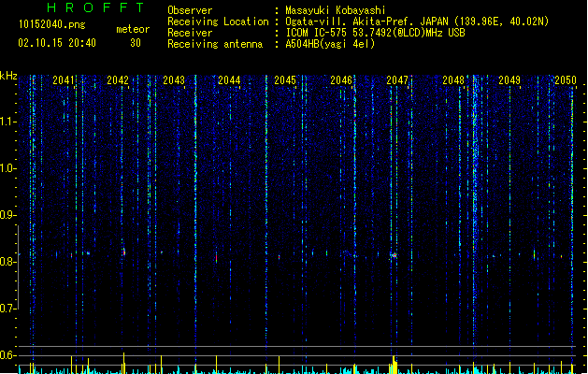Click the 2048 time marker

point(453,80)
